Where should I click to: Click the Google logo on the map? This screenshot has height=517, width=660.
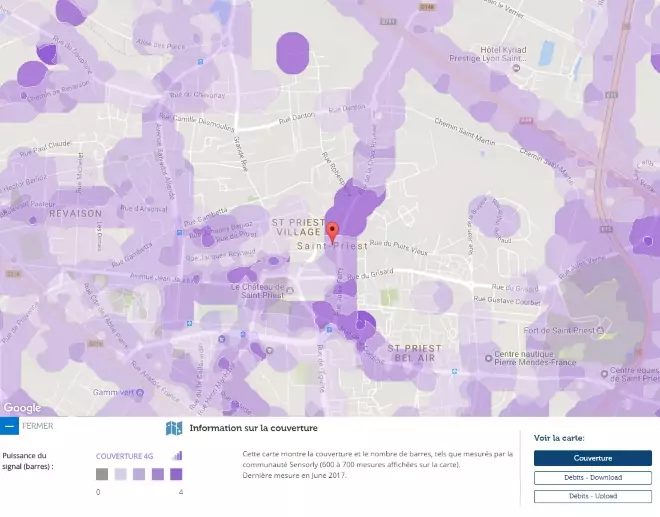(x=22, y=407)
